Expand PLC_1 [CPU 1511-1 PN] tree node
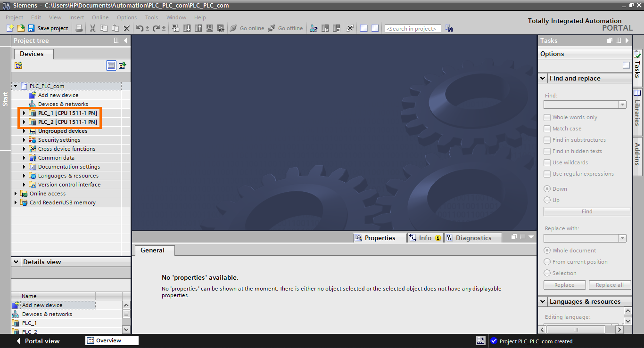 coord(24,113)
